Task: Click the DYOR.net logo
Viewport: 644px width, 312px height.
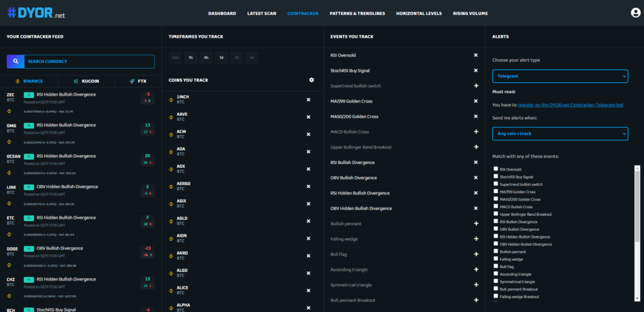Action: 36,13
